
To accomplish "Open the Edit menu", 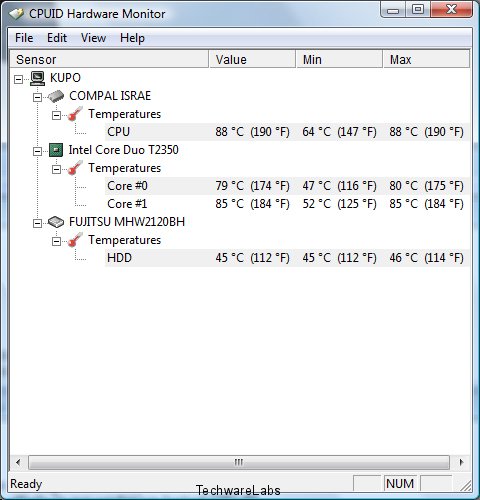I will (57, 38).
